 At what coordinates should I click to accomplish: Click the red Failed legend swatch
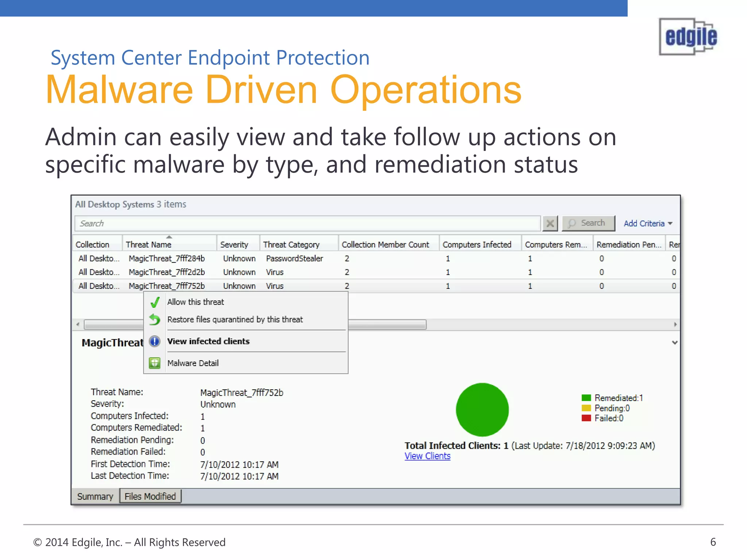click(586, 418)
